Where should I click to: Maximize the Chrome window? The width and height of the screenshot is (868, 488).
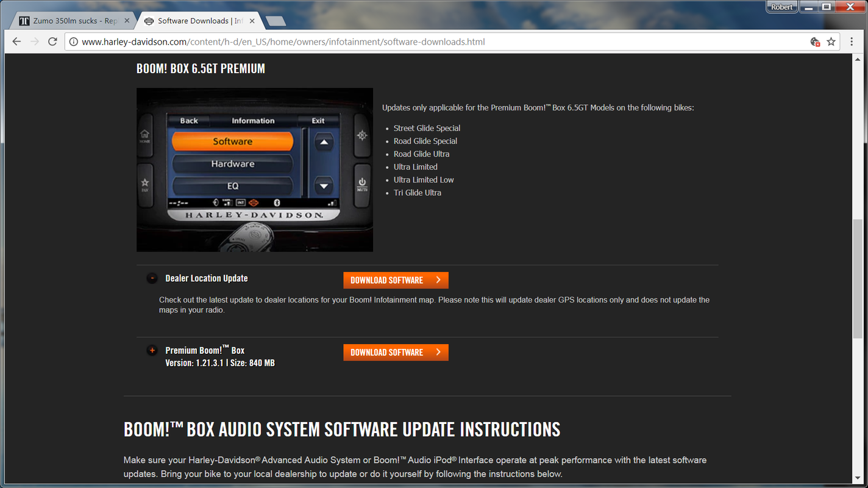[x=827, y=7]
